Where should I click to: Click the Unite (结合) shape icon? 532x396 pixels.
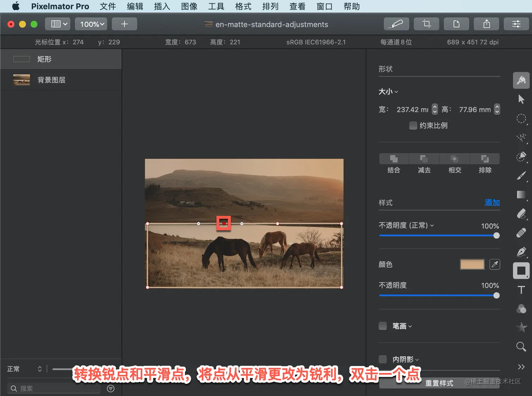click(x=394, y=159)
